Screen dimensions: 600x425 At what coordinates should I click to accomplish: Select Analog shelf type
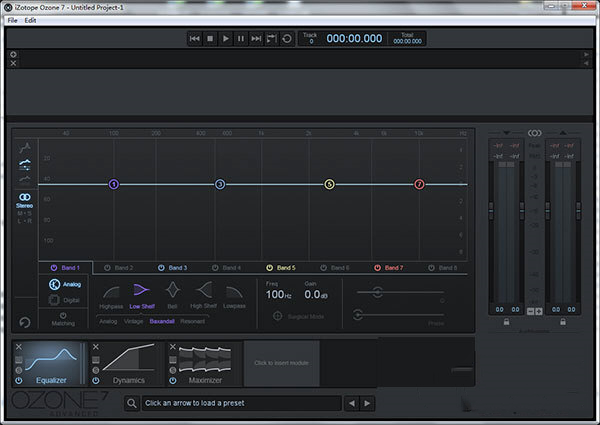108,321
